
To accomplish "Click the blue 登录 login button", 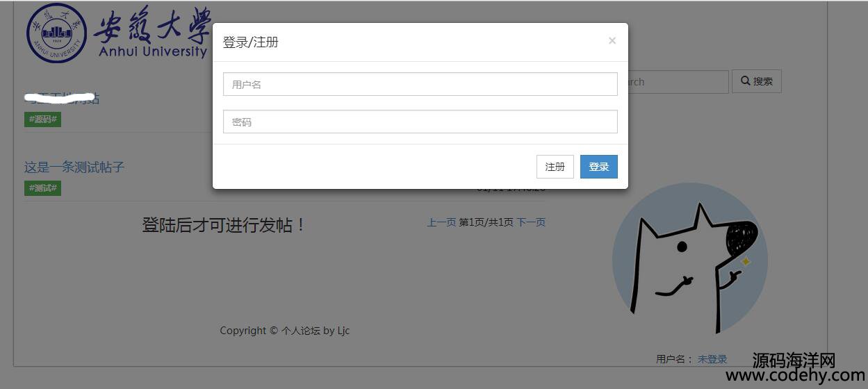I will point(599,167).
